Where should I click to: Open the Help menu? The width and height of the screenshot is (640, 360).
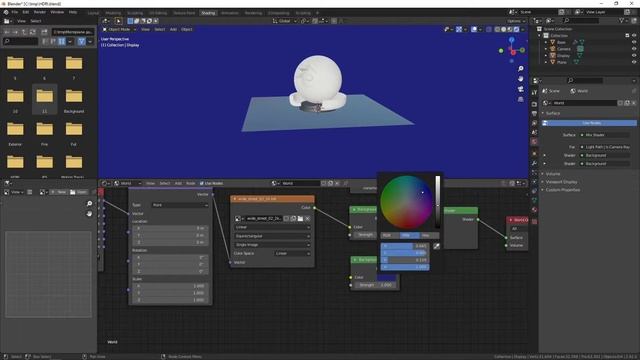73,12
